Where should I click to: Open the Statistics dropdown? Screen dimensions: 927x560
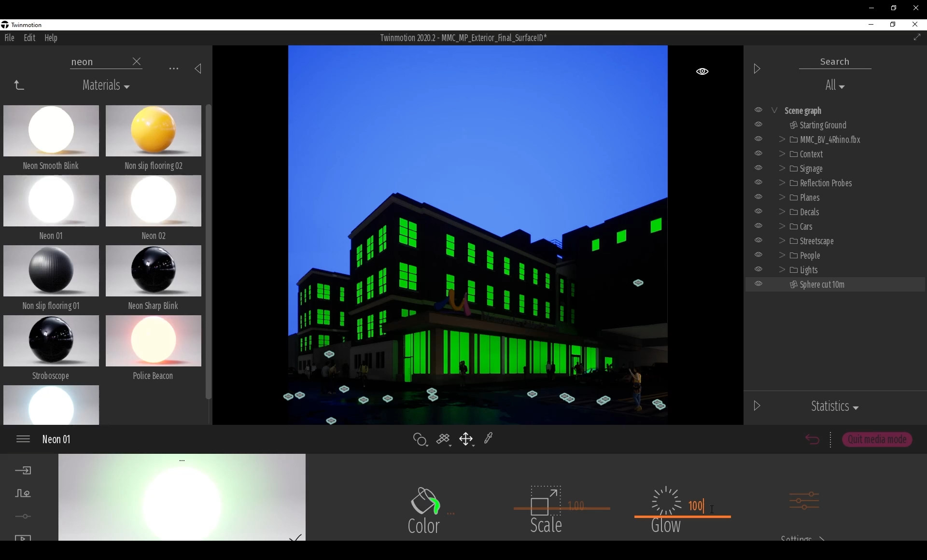834,406
